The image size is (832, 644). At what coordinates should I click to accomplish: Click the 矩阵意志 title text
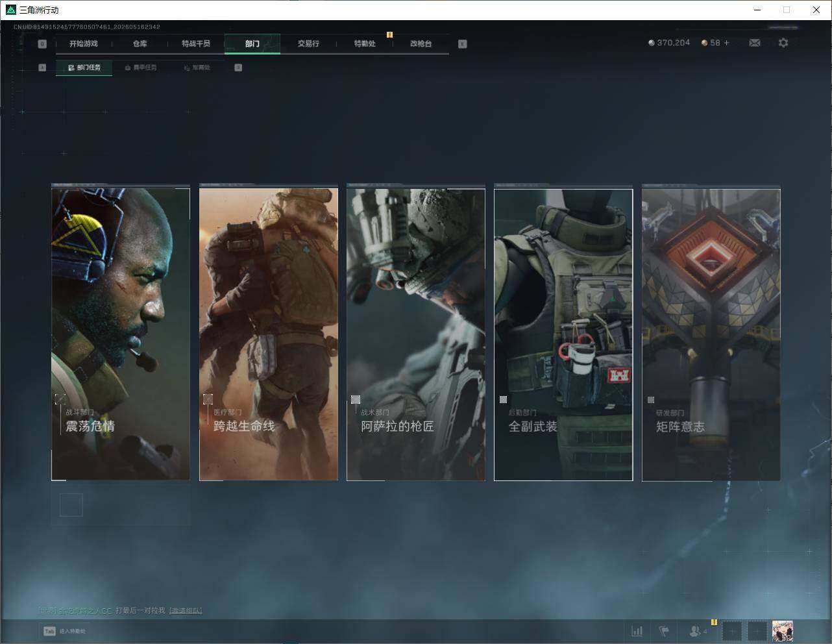pos(680,427)
